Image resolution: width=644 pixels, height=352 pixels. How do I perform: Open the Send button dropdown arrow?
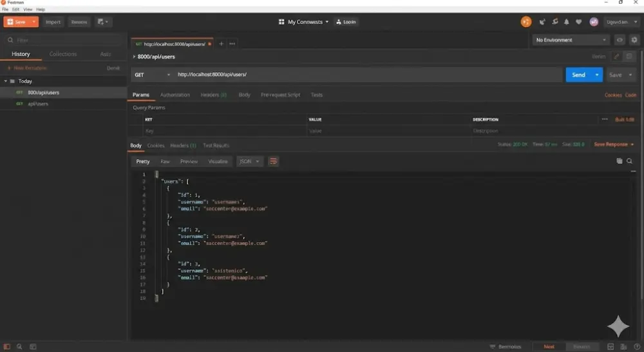pos(597,75)
